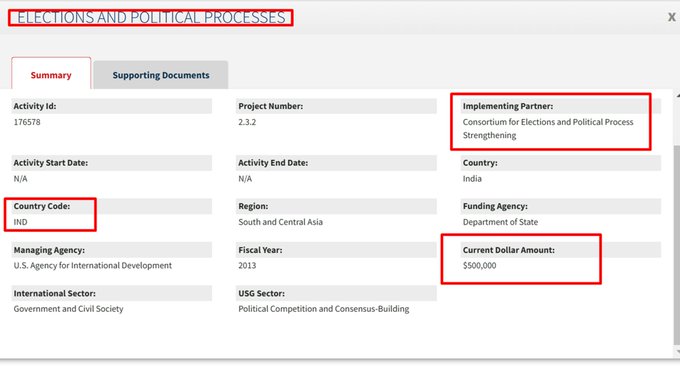This screenshot has height=366, width=680.
Task: Click the Activity Id label
Action: pos(35,106)
